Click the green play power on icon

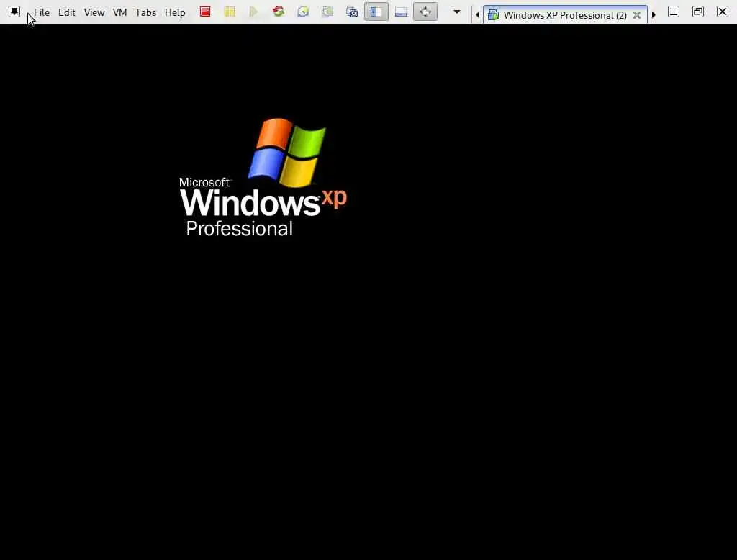click(254, 12)
